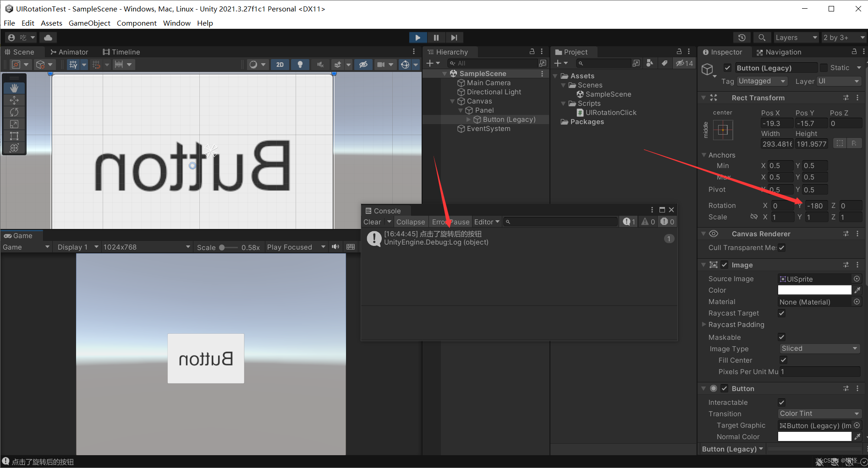
Task: Click the search icon in the top toolbar
Action: click(x=762, y=37)
